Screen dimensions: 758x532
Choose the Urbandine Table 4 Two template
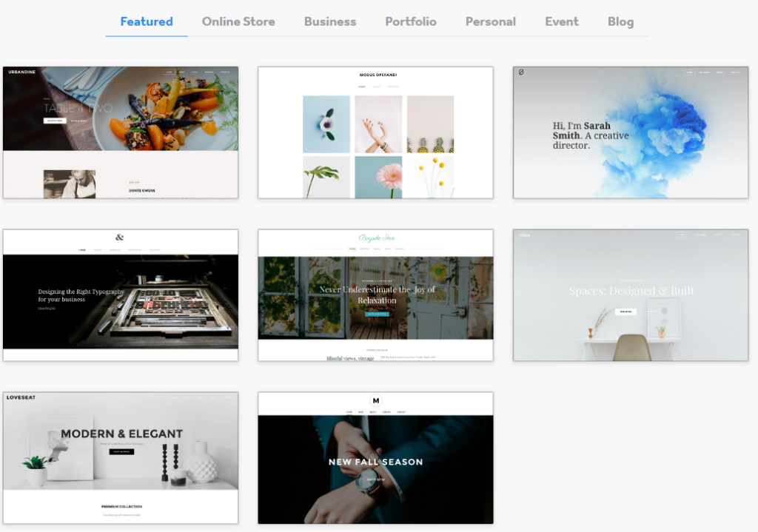point(121,132)
